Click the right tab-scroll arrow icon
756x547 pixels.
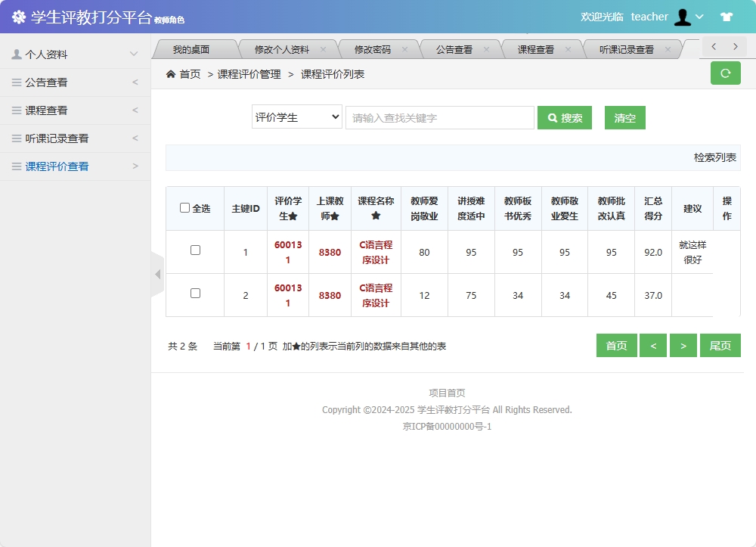click(734, 46)
